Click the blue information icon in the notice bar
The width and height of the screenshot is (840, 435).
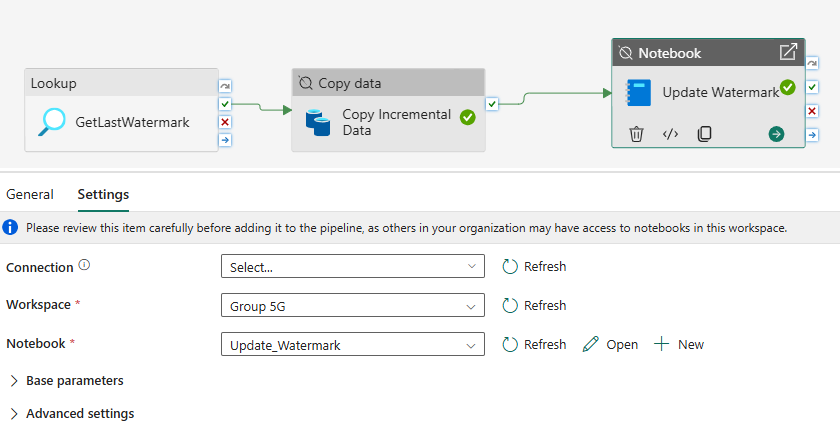pos(10,227)
